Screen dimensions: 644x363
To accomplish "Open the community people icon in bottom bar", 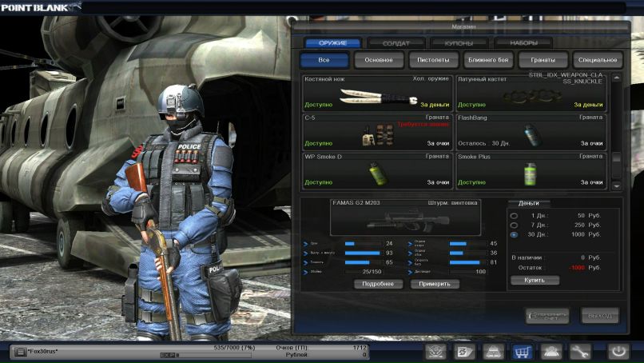I will click(551, 352).
